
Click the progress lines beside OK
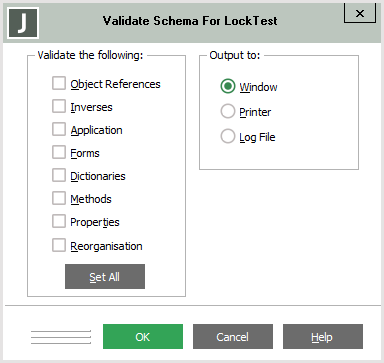click(61, 337)
